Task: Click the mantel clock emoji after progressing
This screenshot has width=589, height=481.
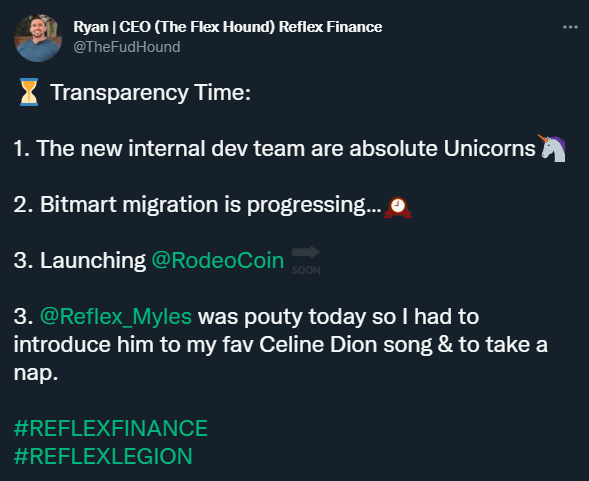Action: pos(398,207)
